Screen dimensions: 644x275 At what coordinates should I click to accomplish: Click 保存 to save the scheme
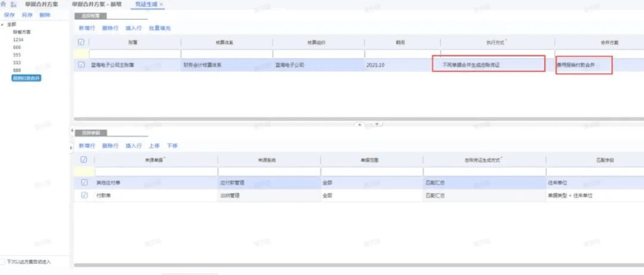coord(9,15)
